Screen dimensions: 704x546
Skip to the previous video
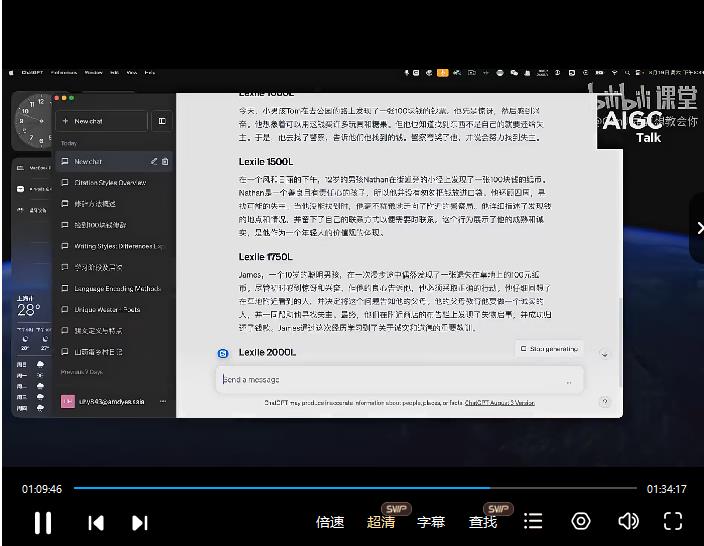click(x=96, y=522)
